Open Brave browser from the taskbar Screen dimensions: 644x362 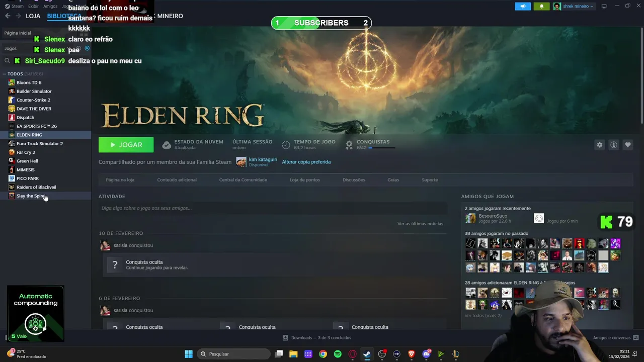click(x=411, y=354)
